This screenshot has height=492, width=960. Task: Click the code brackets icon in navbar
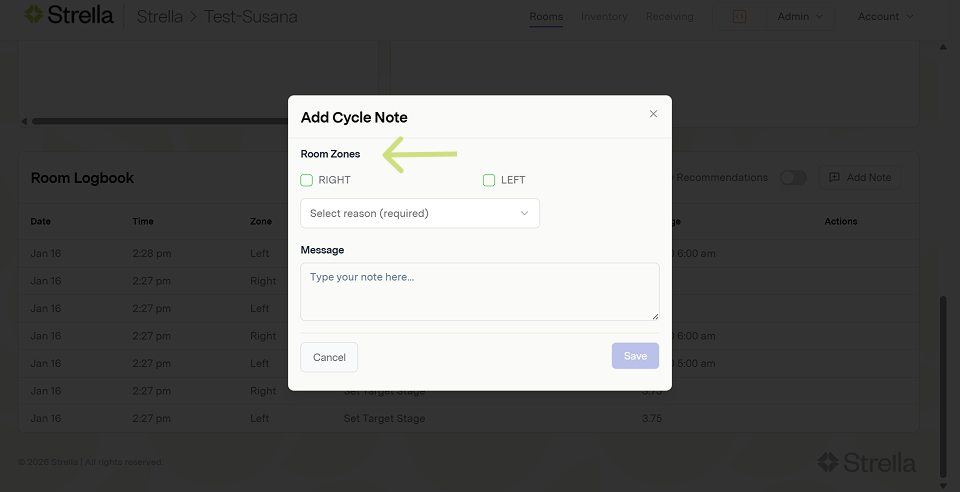[740, 17]
